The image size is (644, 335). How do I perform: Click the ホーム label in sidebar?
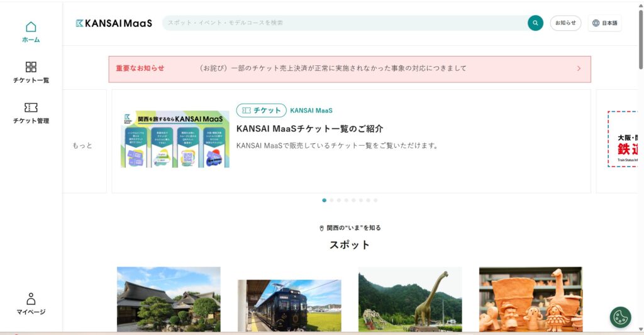[x=31, y=40]
